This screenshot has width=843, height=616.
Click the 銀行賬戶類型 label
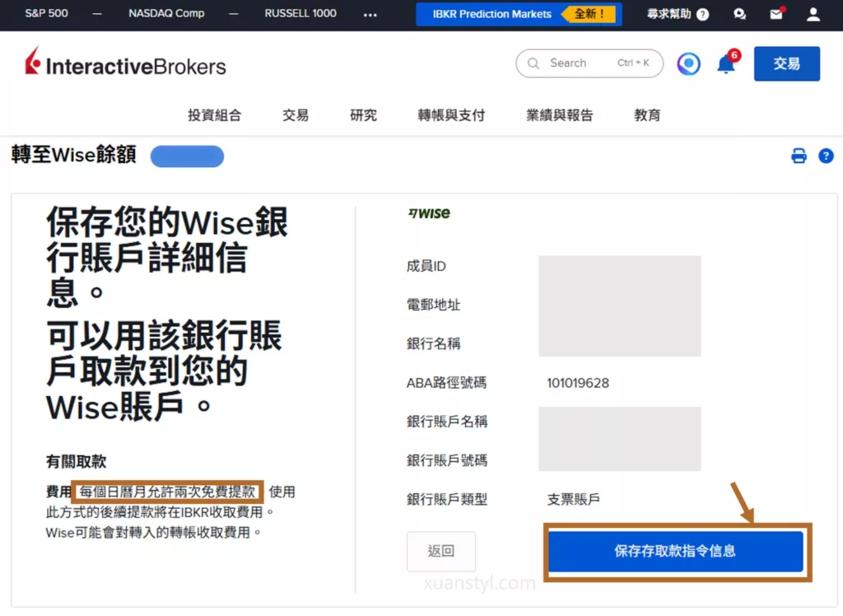click(447, 499)
